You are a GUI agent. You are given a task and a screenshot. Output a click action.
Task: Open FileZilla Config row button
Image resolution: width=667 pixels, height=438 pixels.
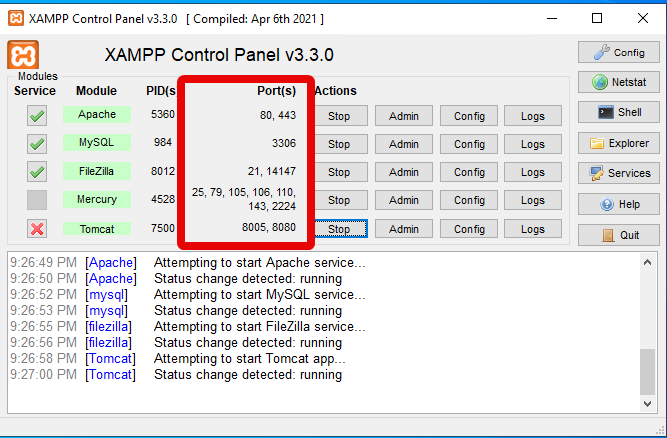click(x=469, y=172)
